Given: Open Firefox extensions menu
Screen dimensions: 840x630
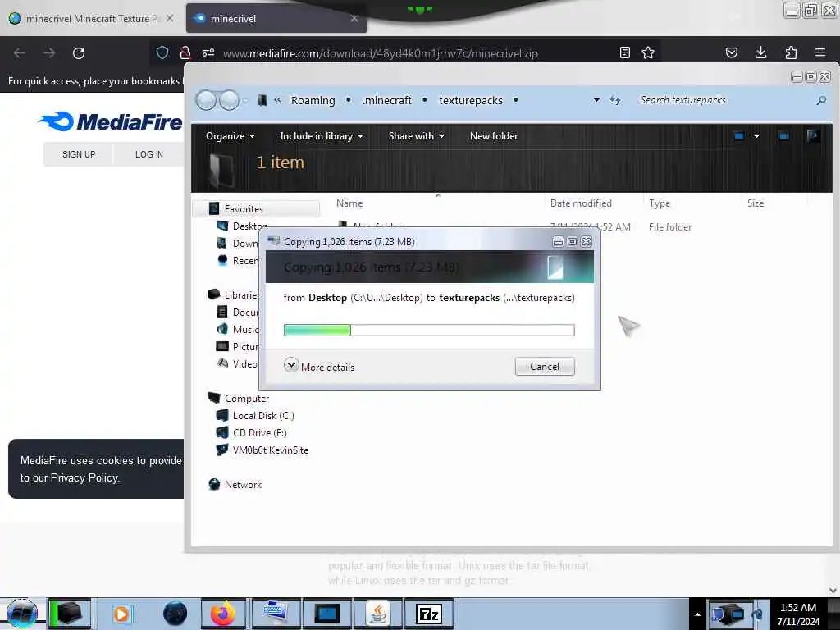Looking at the screenshot, I should coord(791,52).
